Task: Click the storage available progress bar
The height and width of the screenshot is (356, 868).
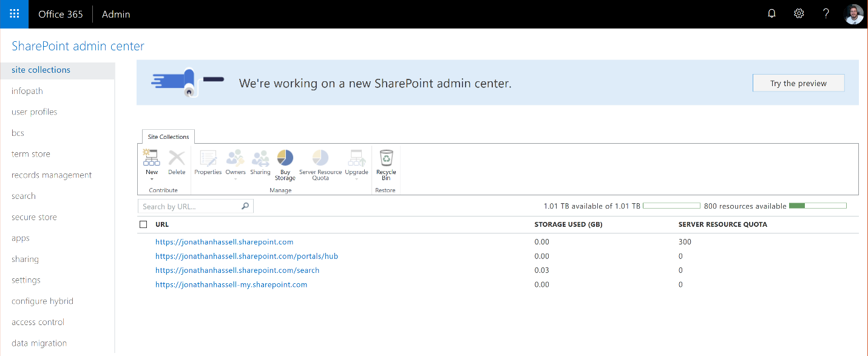Action: pyautogui.click(x=671, y=206)
